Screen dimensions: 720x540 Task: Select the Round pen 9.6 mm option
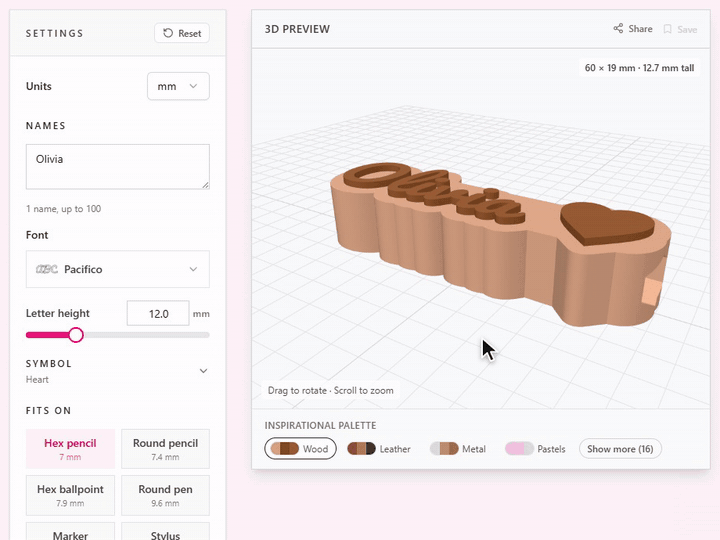tap(165, 495)
